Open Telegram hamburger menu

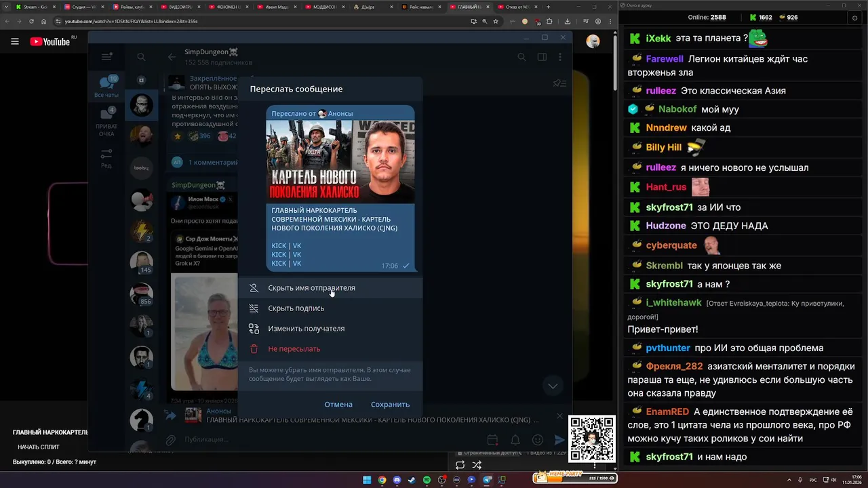(x=106, y=57)
